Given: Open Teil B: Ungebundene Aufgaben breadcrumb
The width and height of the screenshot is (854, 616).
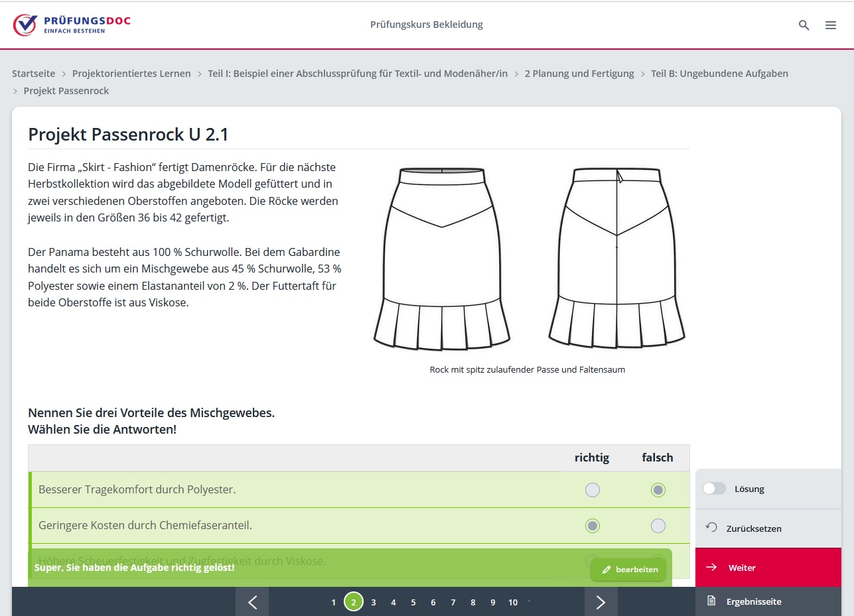Looking at the screenshot, I should (x=719, y=74).
